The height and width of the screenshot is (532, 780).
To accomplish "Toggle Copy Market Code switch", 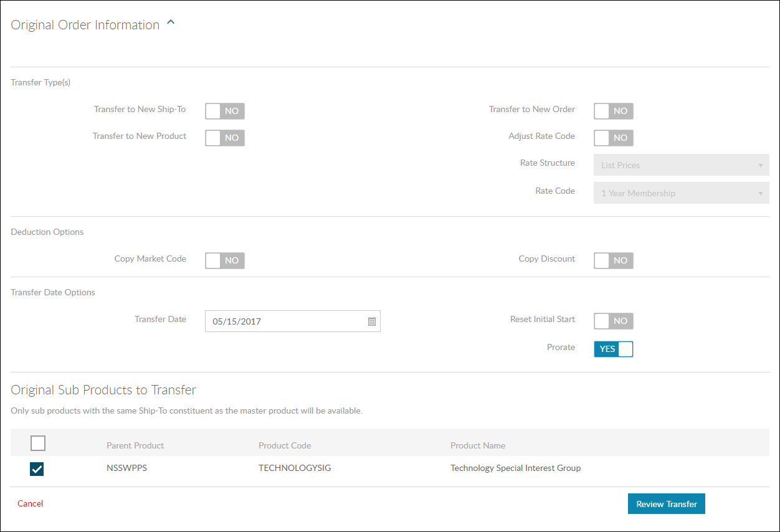I will click(x=225, y=260).
